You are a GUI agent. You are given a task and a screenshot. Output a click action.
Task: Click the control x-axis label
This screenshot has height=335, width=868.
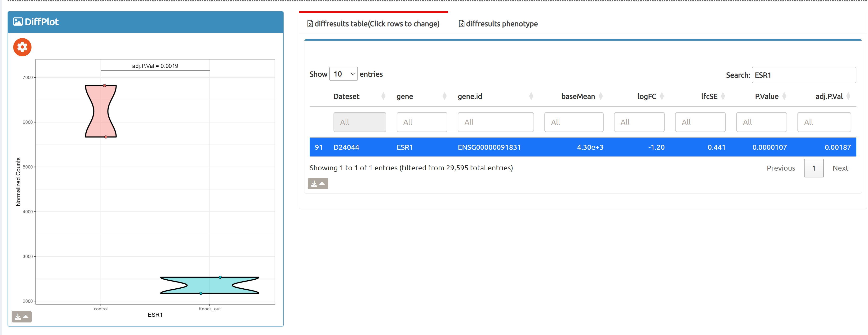click(x=101, y=309)
